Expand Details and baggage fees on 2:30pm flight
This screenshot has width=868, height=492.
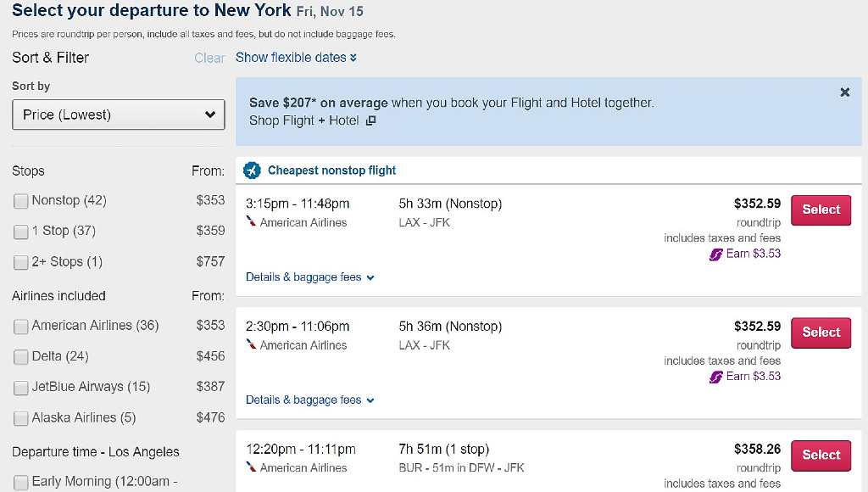point(309,400)
